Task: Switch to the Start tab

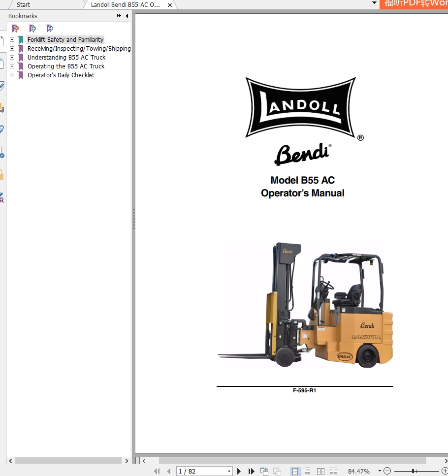Action: tap(23, 4)
